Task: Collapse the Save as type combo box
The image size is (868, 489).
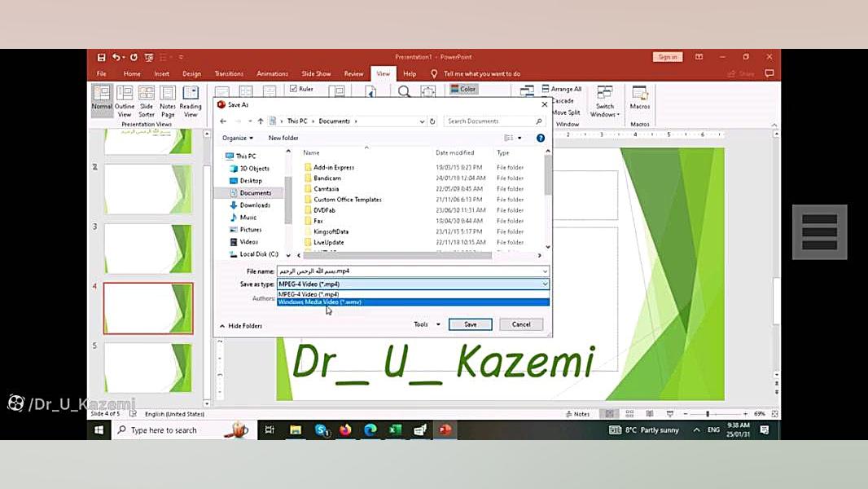Action: tap(545, 284)
